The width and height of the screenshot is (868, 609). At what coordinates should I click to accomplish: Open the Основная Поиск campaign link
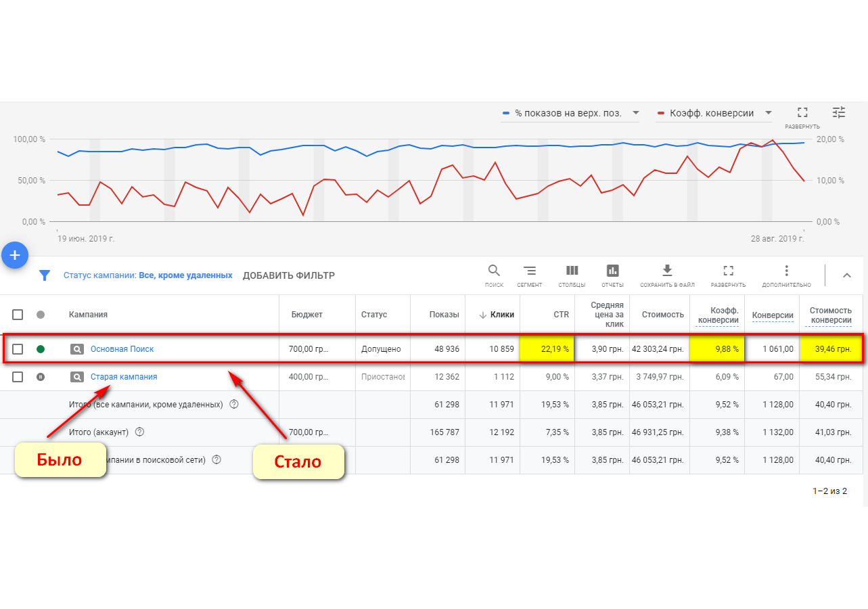[x=122, y=349]
